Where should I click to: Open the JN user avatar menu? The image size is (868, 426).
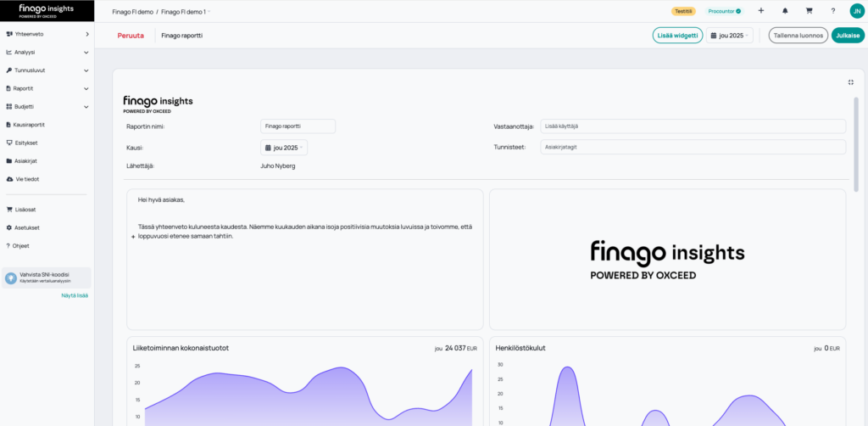(857, 10)
